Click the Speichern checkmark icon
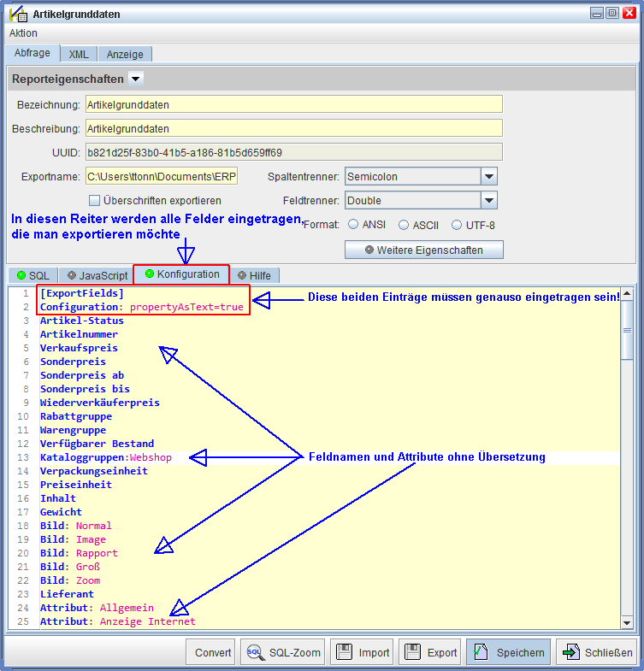Screen dimensions: 644x671 (x=479, y=652)
